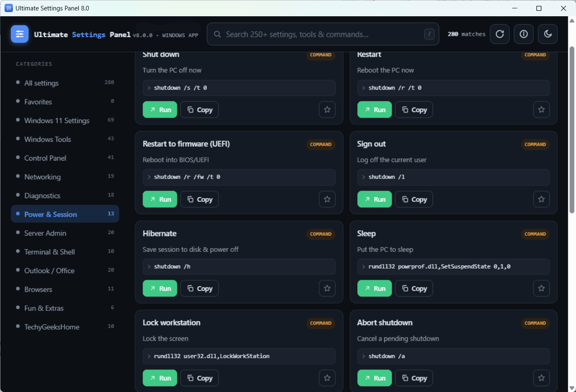Select Control Panel category

65,158
